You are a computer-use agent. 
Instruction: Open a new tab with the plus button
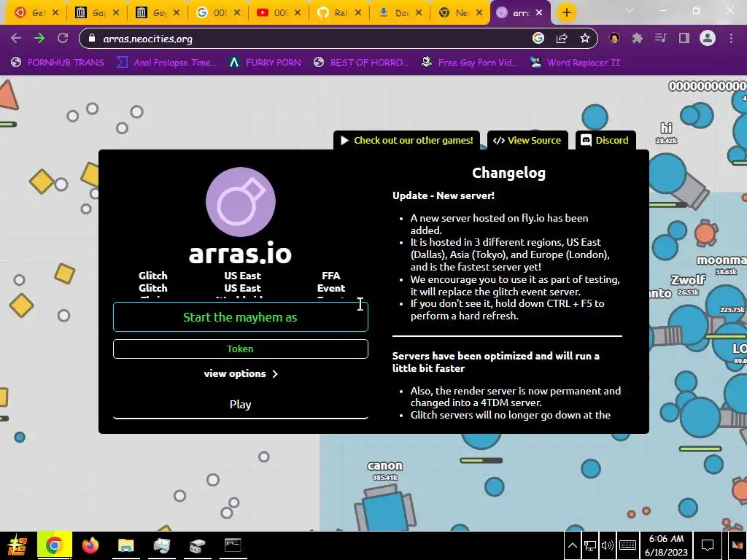point(566,12)
